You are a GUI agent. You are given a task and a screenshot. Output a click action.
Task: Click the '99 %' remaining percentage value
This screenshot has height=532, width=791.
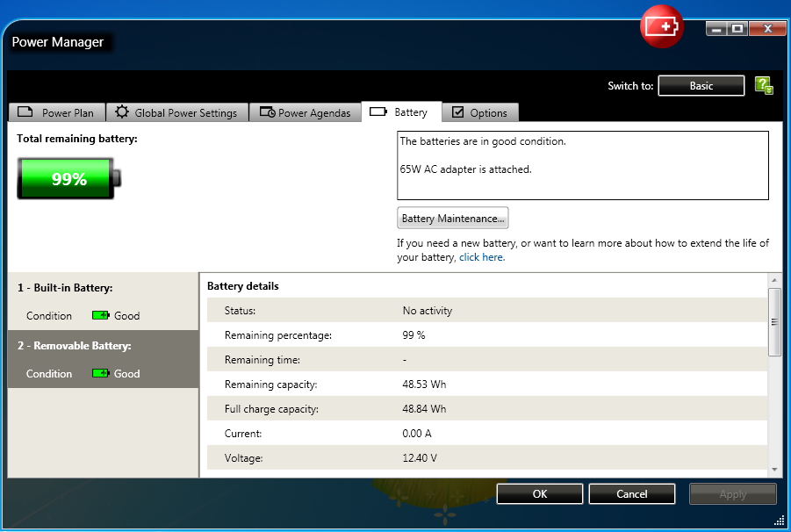coord(413,335)
